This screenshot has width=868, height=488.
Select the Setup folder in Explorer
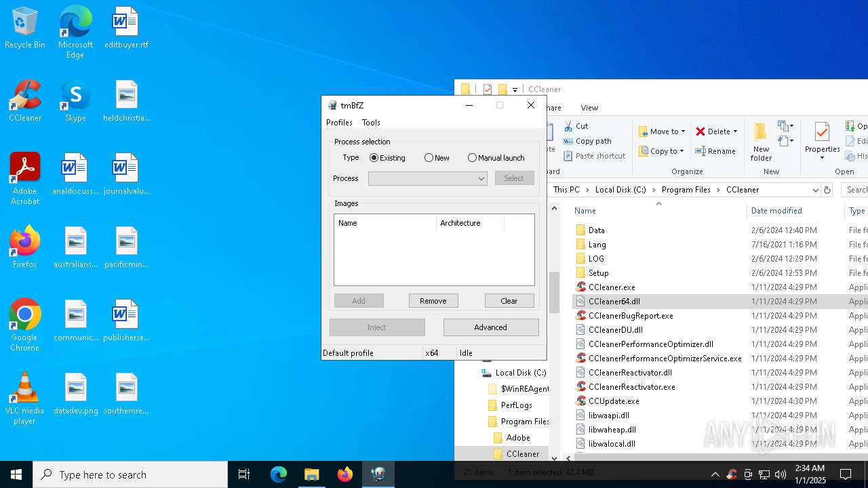[x=598, y=273]
